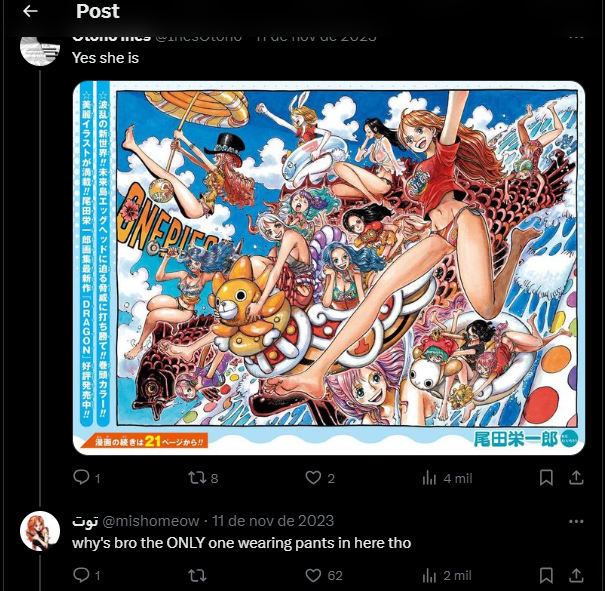
Task: Open more options for top post
Action: 576,37
